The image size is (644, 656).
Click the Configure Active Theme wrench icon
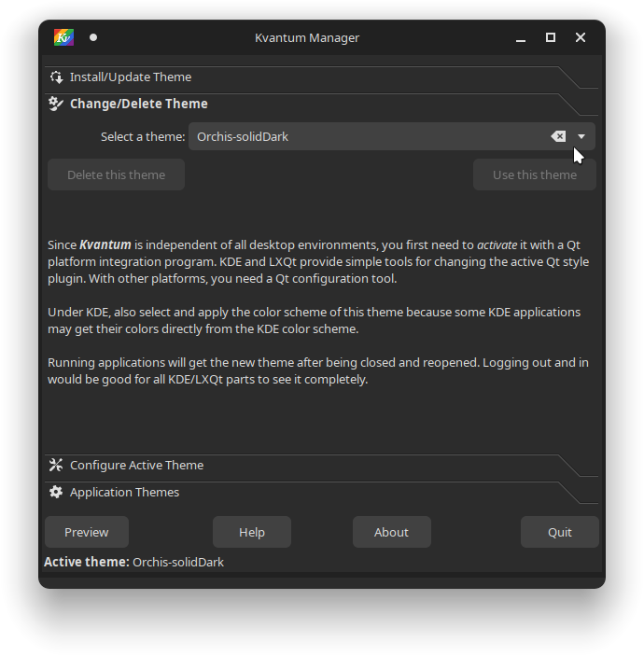click(56, 465)
